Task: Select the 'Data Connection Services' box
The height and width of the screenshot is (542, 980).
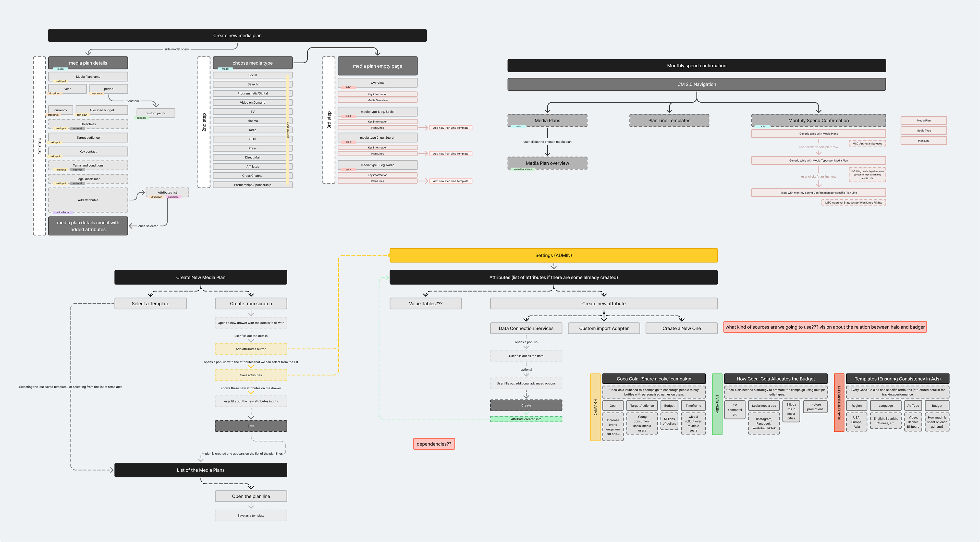Action: point(526,329)
